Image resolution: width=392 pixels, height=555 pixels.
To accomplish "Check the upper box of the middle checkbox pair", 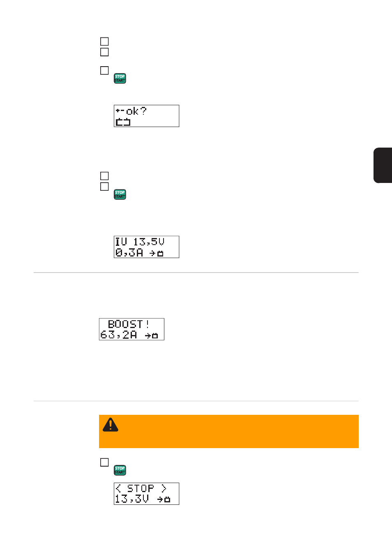I will 104,176.
